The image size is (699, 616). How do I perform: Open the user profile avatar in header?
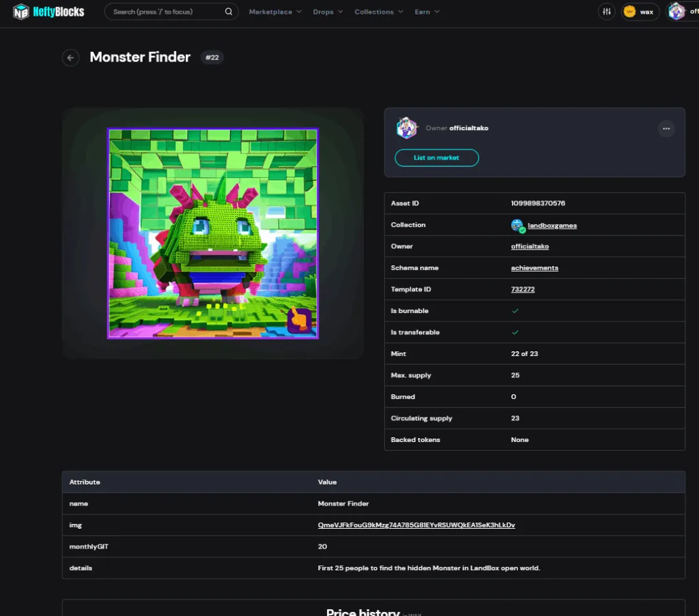point(676,12)
